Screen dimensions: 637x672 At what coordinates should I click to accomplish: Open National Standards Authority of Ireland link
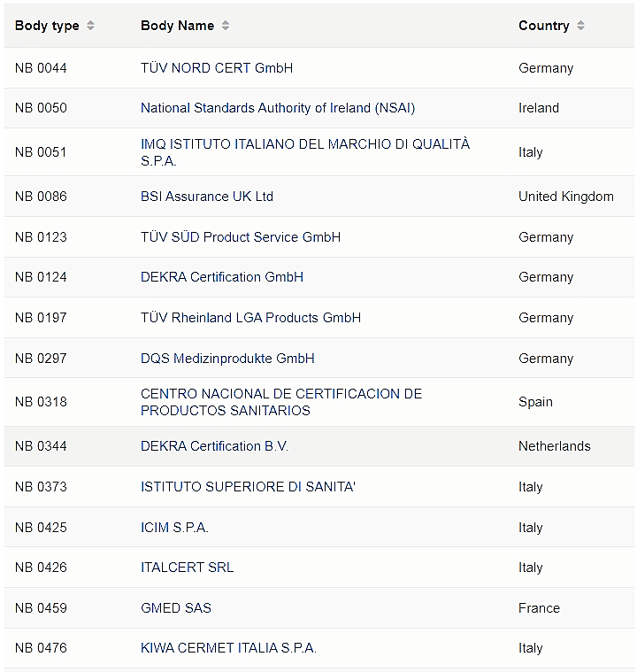(278, 108)
